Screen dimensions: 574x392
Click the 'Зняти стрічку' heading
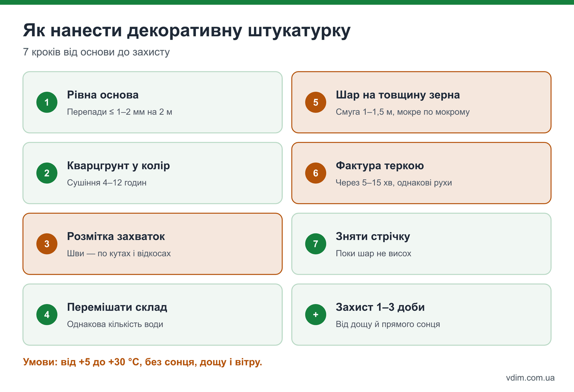(373, 236)
